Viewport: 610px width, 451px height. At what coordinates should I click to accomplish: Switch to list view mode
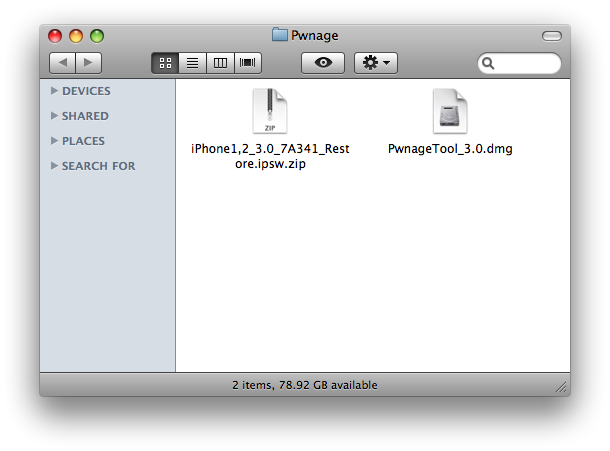(x=192, y=63)
